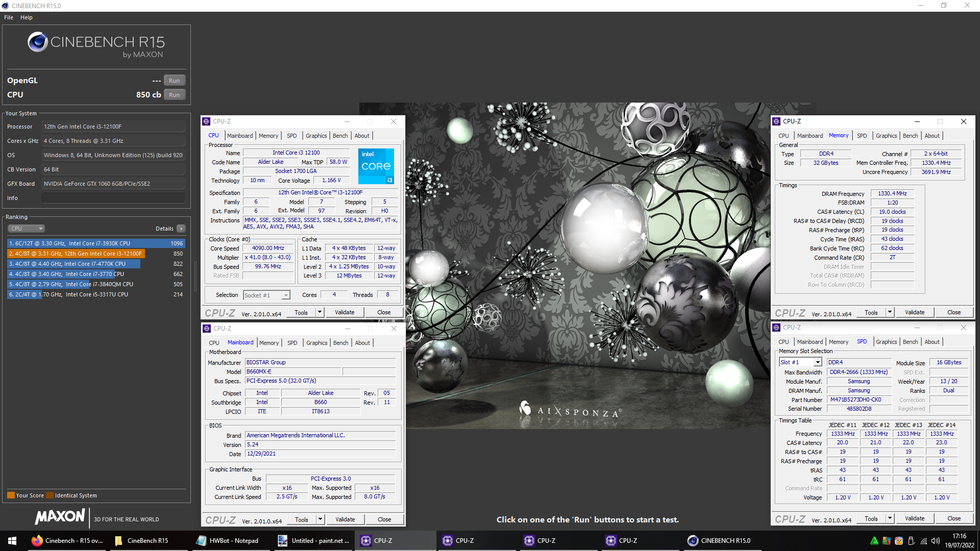This screenshot has width=980, height=551.
Task: Open the speaker volume tray icon
Action: pos(936,541)
